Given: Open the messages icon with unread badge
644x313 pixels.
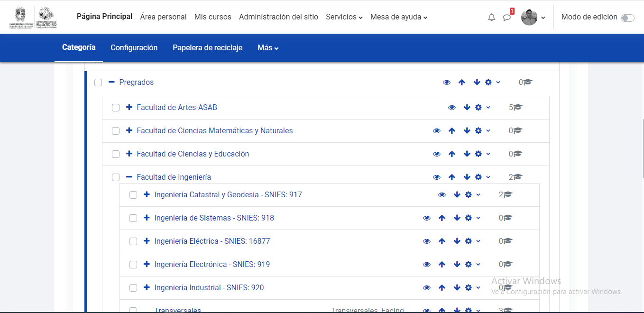Looking at the screenshot, I should pyautogui.click(x=506, y=17).
